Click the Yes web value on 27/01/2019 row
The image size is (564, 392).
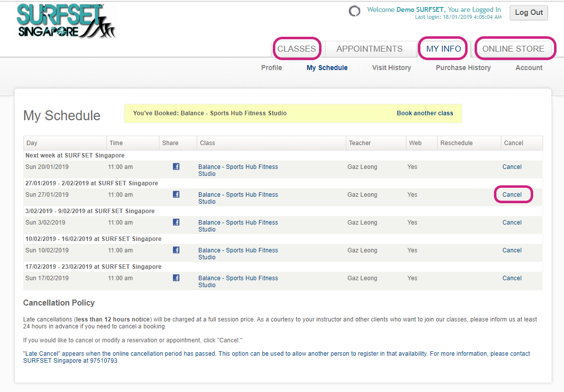[x=412, y=195]
